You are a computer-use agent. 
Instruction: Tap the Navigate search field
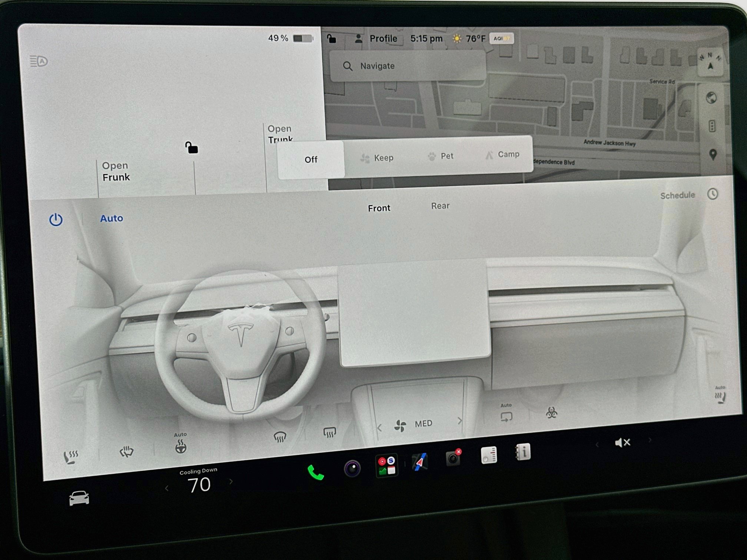408,66
